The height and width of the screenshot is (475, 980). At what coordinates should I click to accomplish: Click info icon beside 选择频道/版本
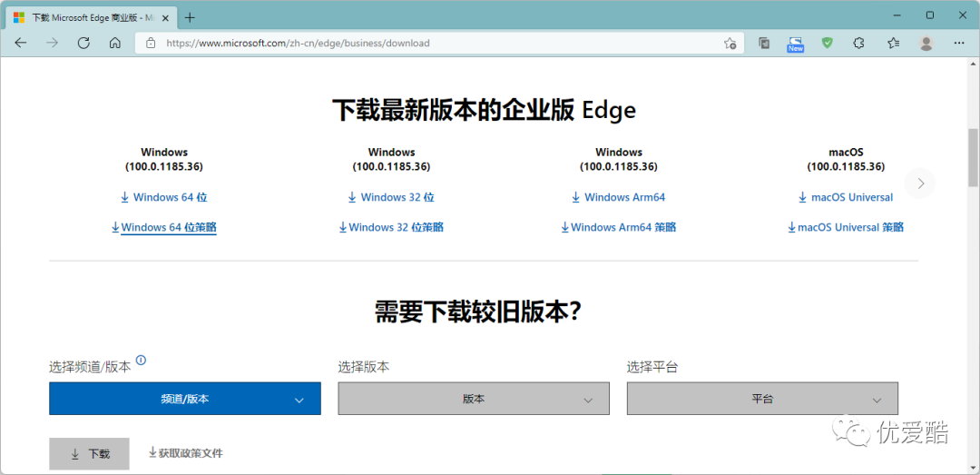pos(142,360)
